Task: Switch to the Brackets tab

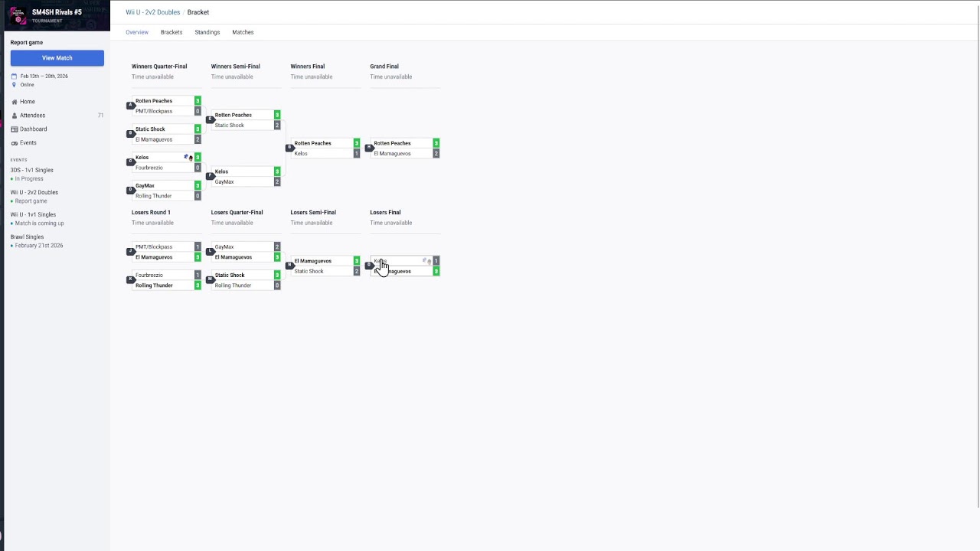Action: coord(171,32)
